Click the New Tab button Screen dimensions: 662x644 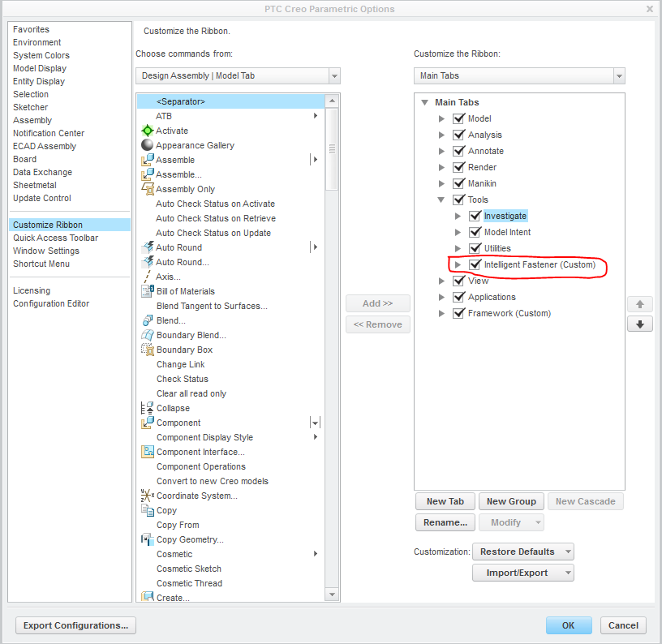445,501
